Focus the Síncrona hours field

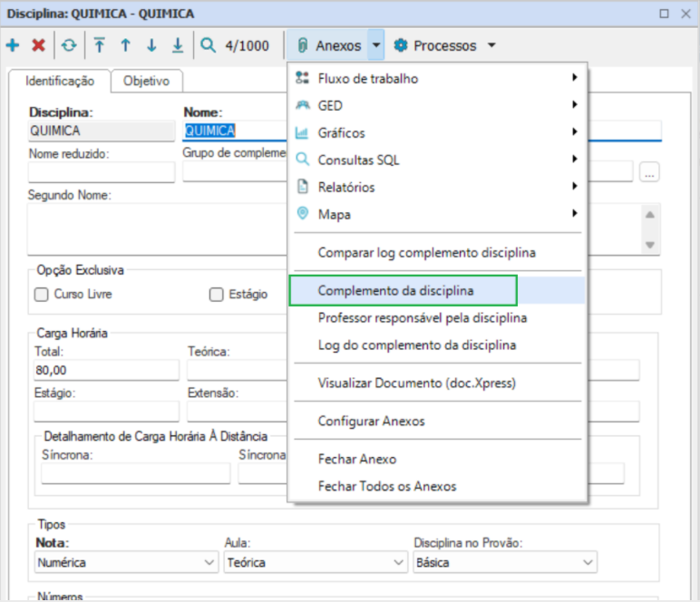pyautogui.click(x=136, y=473)
